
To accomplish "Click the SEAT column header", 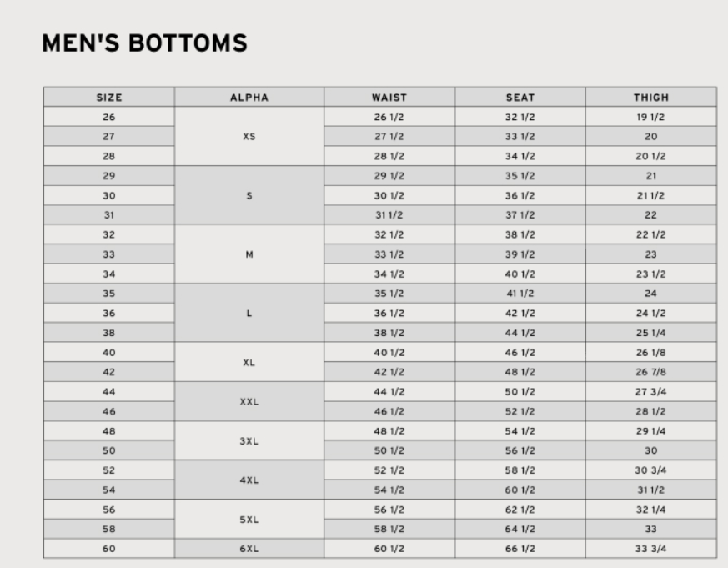I will point(520,98).
